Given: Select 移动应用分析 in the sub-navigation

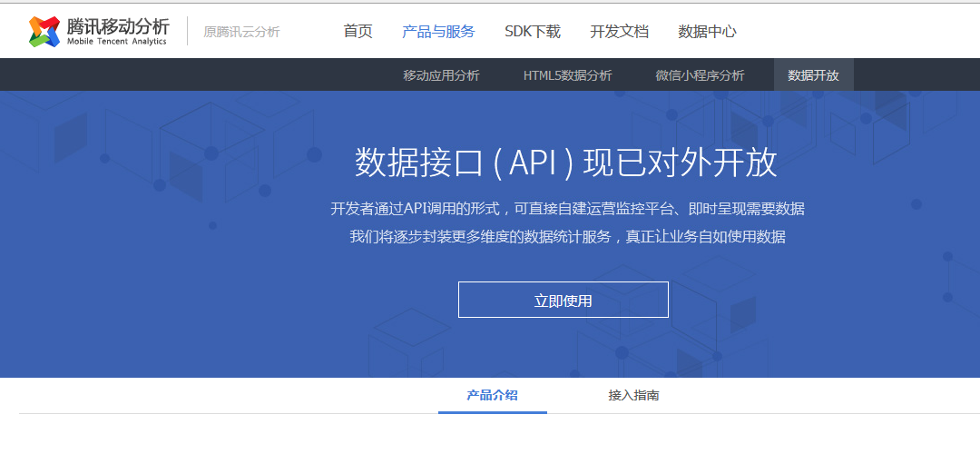Looking at the screenshot, I should 441,75.
